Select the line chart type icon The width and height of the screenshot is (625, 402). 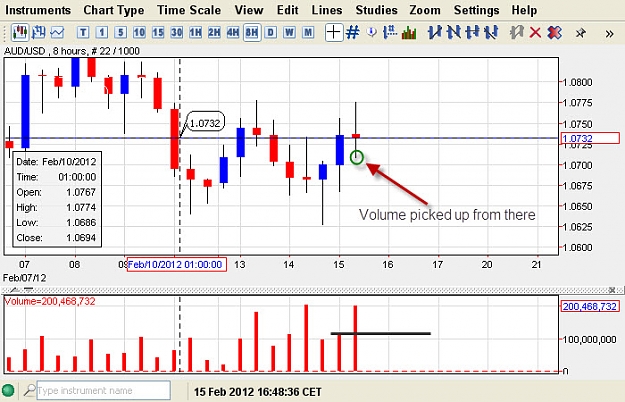click(57, 33)
